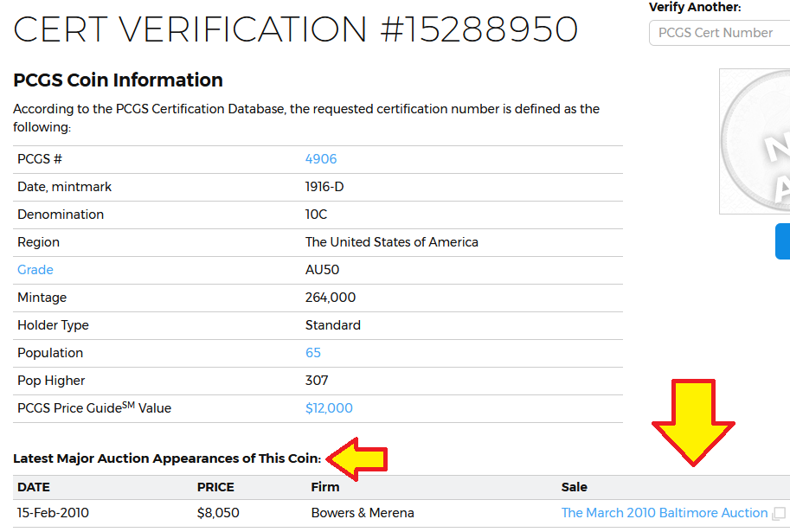Select the Cert Verification #15288950 heading
The image size is (790, 532).
tap(295, 29)
